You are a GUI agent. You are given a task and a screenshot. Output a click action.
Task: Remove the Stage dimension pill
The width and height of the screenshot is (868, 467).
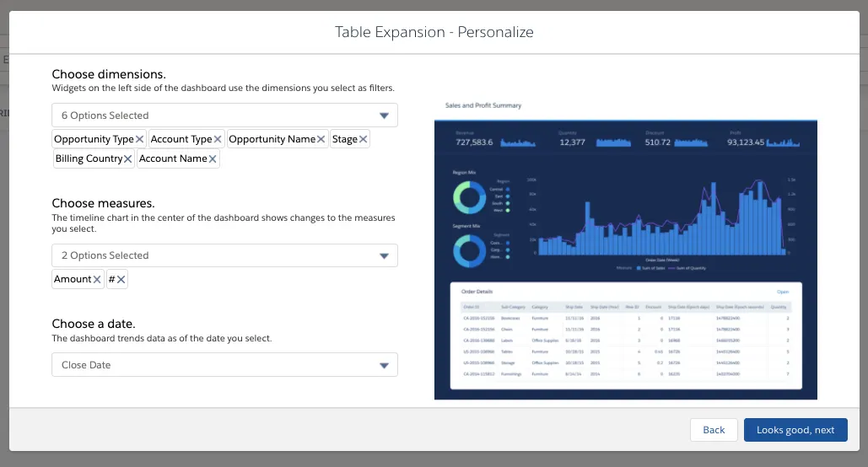363,139
